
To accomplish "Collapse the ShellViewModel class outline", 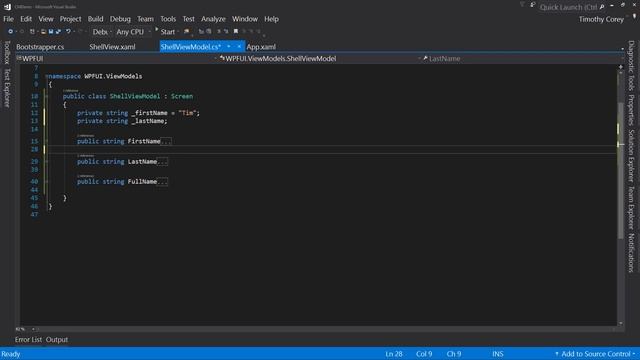I will (x=46, y=96).
